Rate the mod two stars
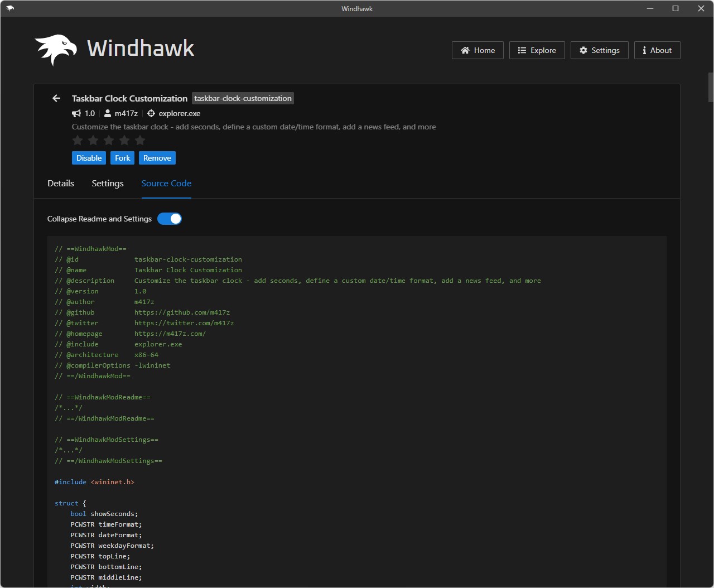 (93, 140)
